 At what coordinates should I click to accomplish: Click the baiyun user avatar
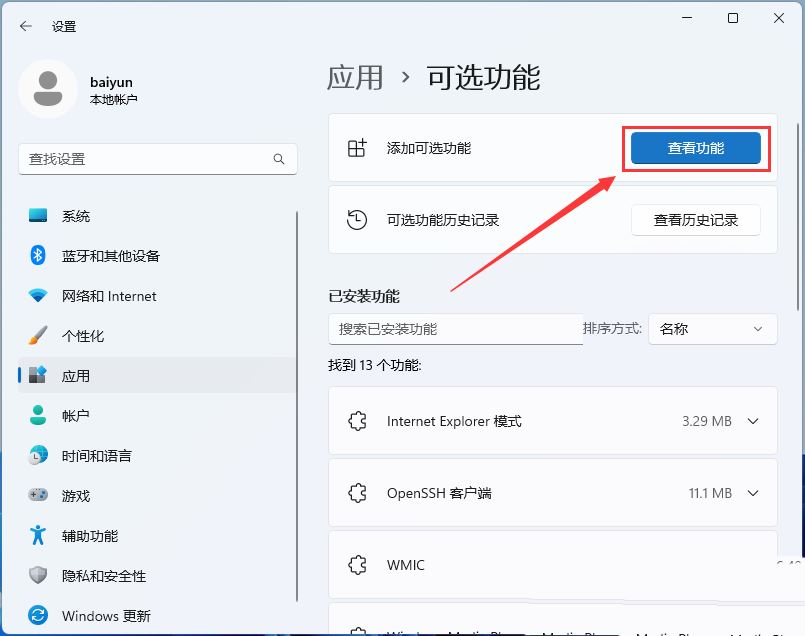point(48,89)
